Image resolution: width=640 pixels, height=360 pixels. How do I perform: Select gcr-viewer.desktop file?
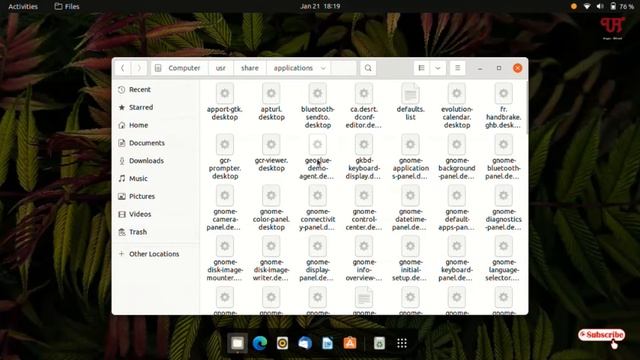tap(271, 153)
